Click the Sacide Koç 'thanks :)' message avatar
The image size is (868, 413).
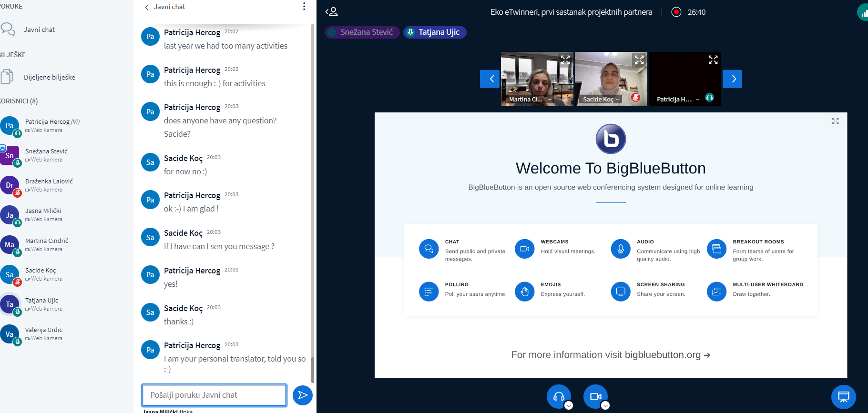pos(150,312)
